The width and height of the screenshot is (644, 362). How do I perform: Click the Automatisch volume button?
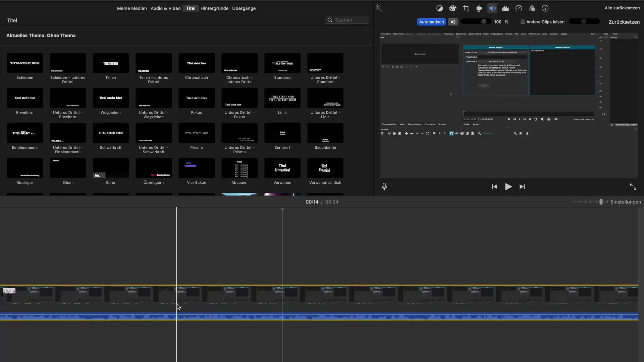(x=431, y=22)
